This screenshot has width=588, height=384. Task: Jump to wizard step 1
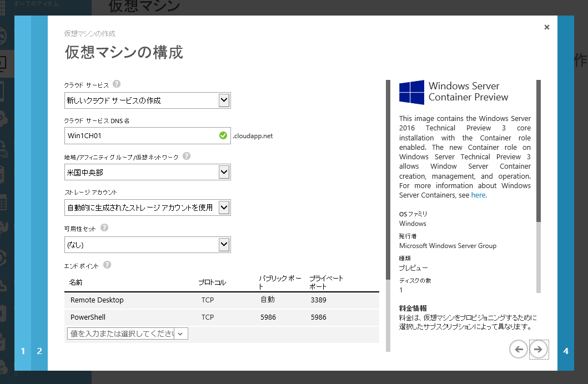(x=23, y=351)
